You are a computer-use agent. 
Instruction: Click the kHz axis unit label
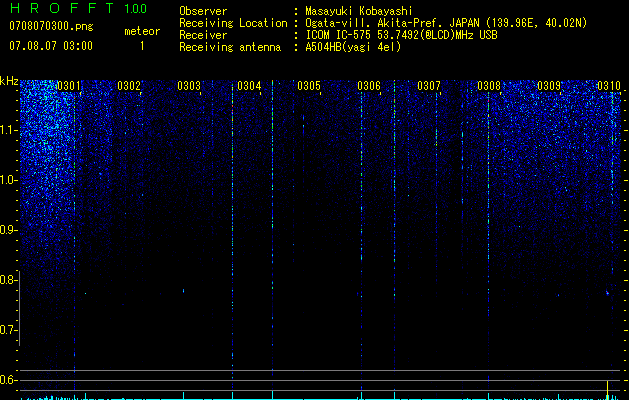pyautogui.click(x=9, y=81)
